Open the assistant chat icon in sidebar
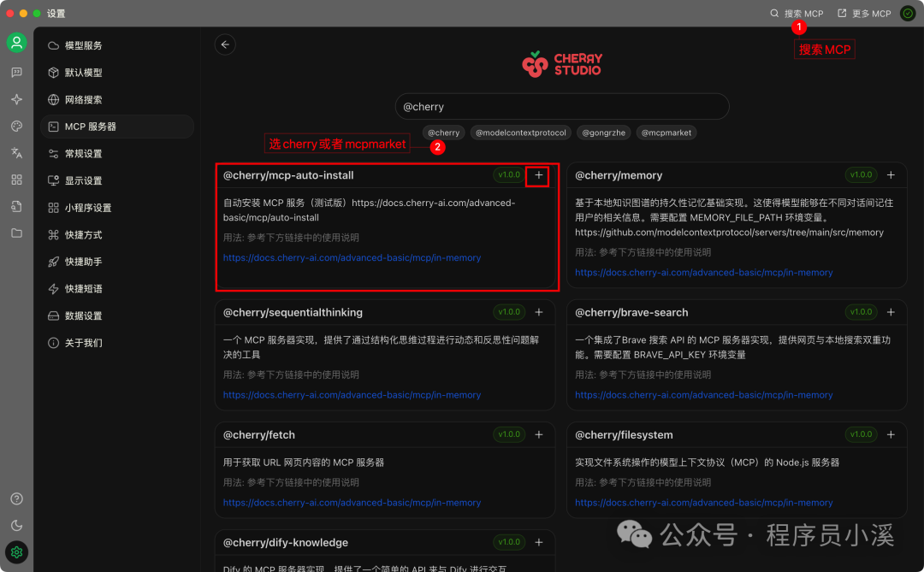This screenshot has height=572, width=924. pos(16,72)
